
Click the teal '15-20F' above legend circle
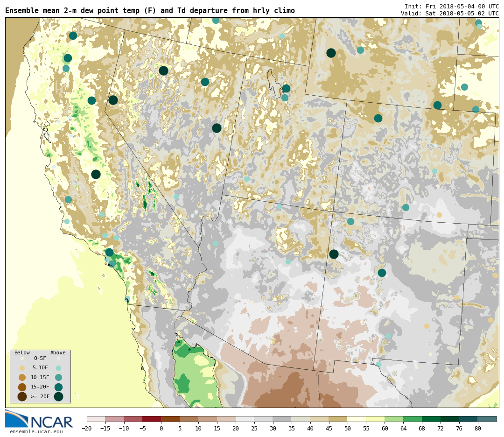58,387
